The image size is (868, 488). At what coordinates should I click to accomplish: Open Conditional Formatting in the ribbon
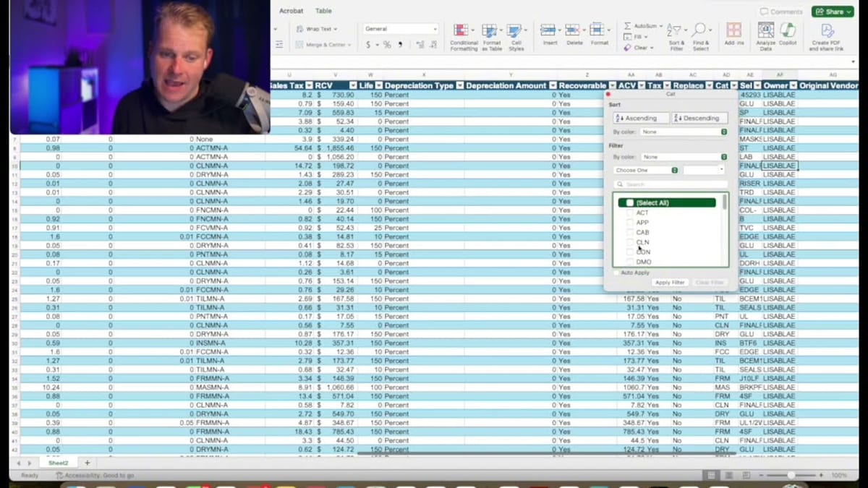463,36
